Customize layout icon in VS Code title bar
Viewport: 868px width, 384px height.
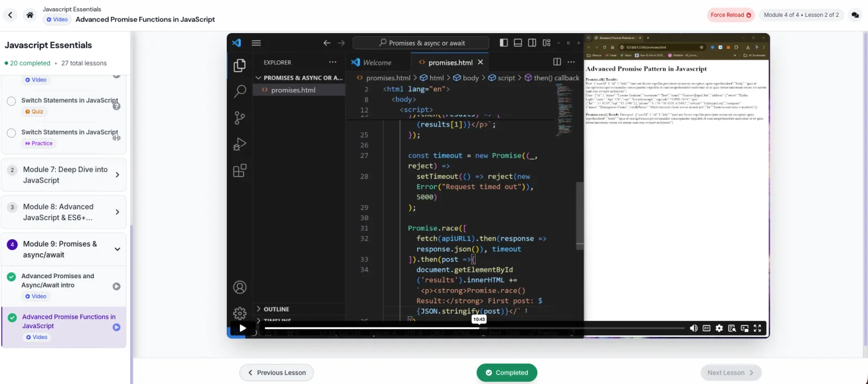[x=546, y=43]
